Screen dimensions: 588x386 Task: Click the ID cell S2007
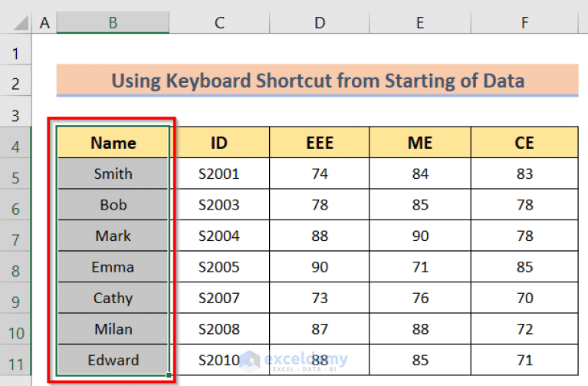pyautogui.click(x=219, y=299)
